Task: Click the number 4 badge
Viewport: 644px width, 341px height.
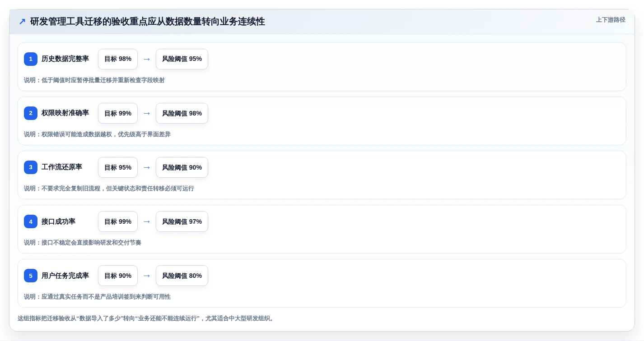Action: tap(31, 221)
